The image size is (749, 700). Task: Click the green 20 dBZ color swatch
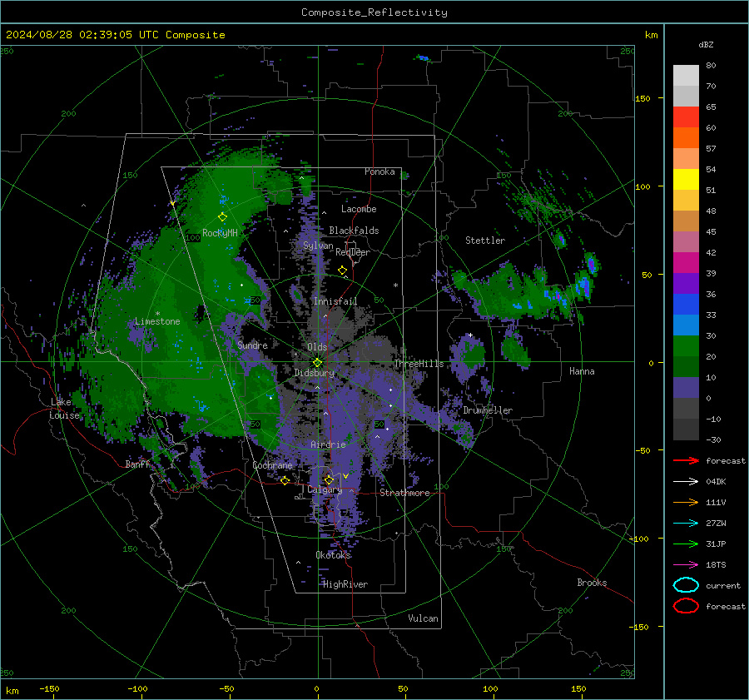686,346
